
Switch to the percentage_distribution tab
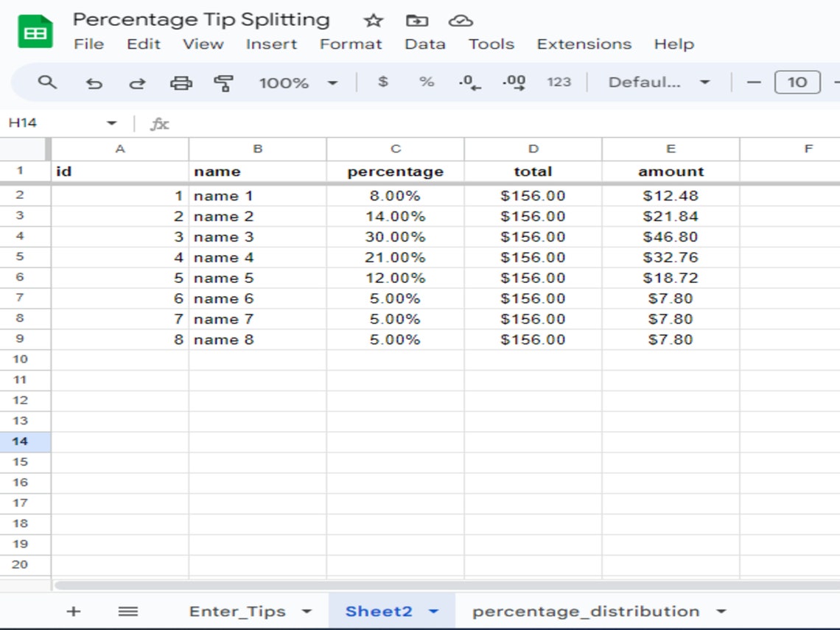(586, 611)
